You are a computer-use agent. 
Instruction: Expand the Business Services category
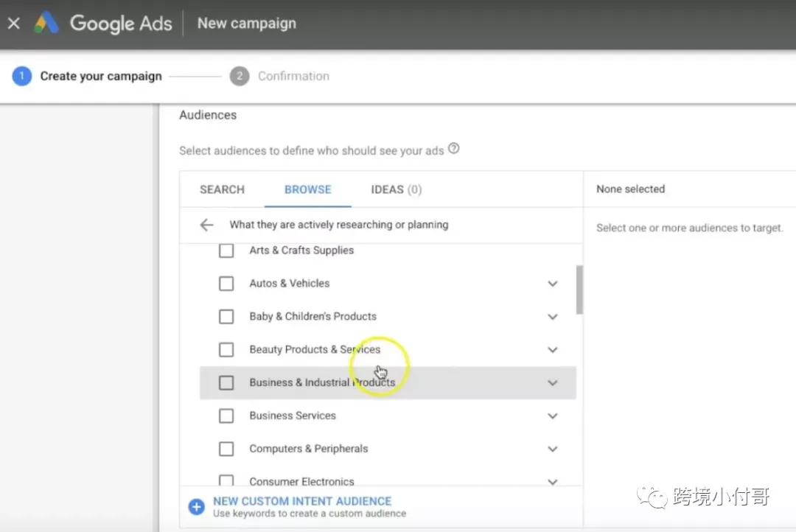click(x=552, y=416)
